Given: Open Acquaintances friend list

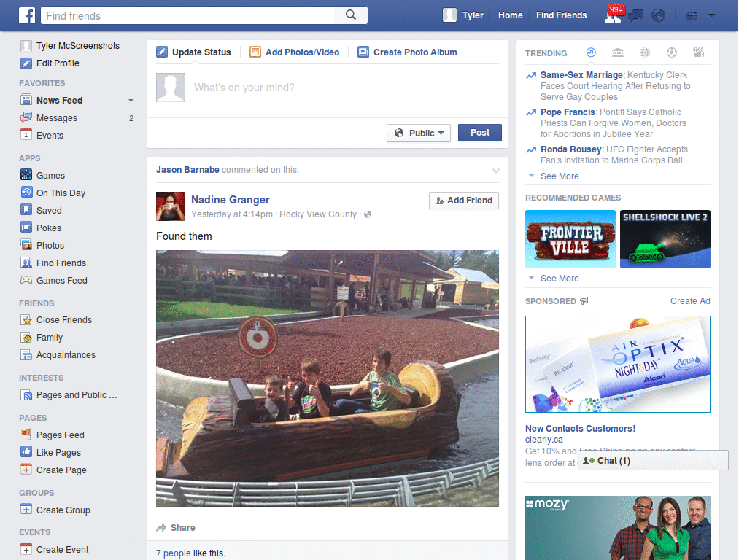Looking at the screenshot, I should (66, 355).
